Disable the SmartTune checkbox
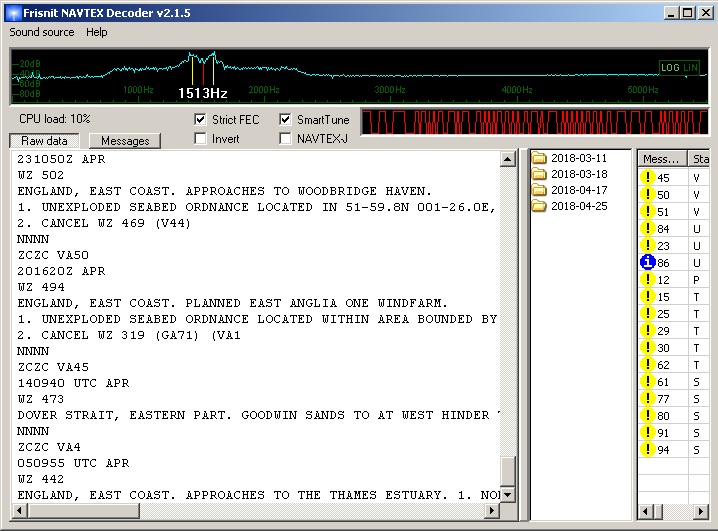The height and width of the screenshot is (531, 718). pos(285,119)
